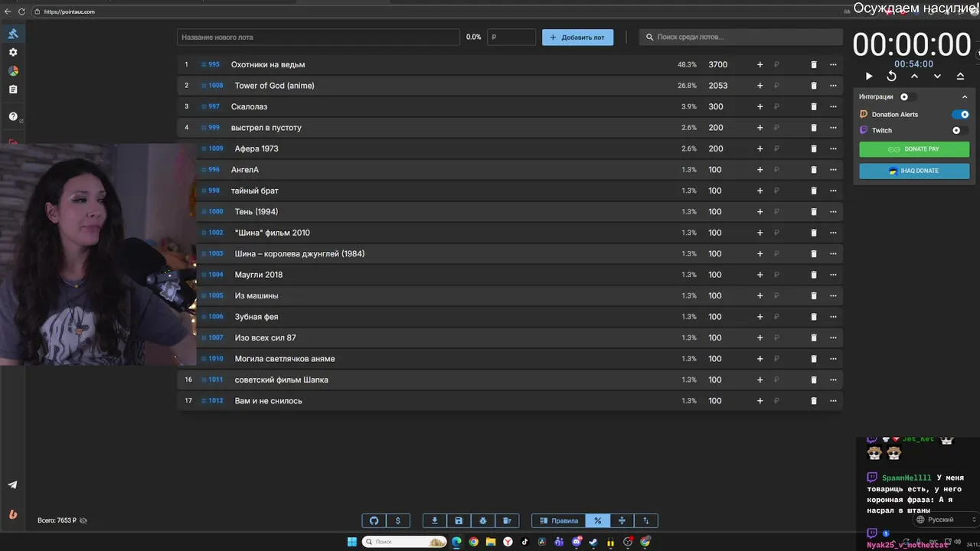Click the save floppy disk icon
The height and width of the screenshot is (551, 980).
click(459, 520)
